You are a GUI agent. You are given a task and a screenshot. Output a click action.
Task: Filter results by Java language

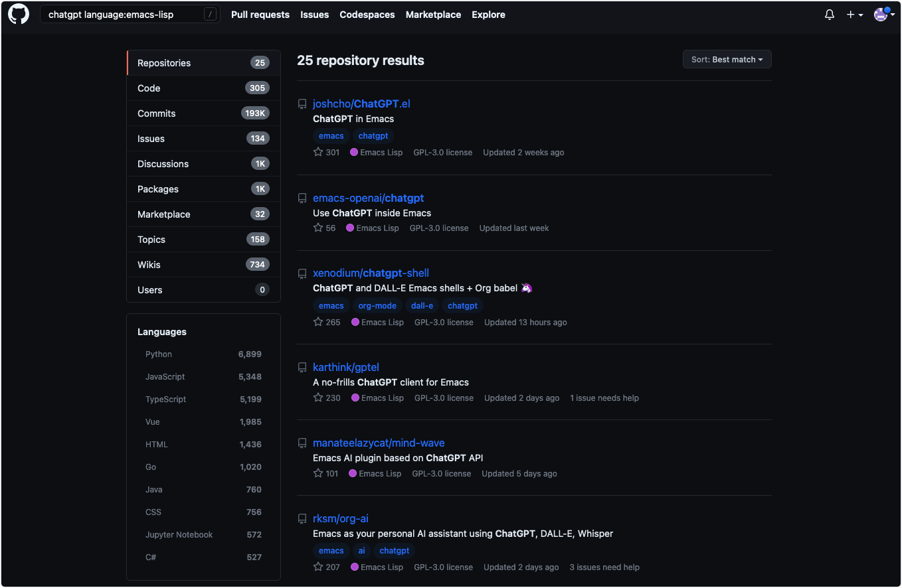tap(203, 490)
